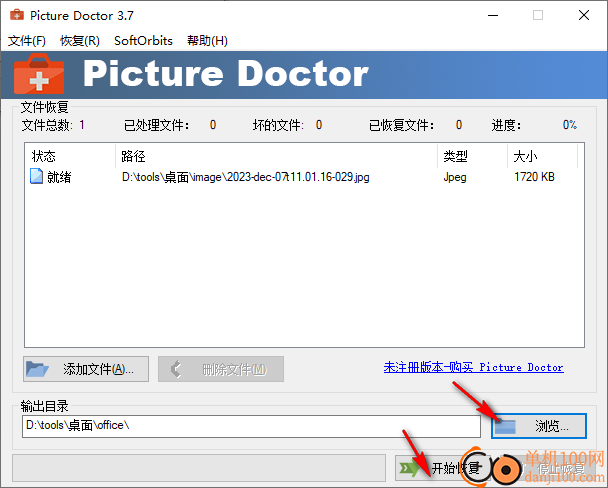Click the 添加文件(A)... button
The height and width of the screenshot is (488, 608).
86,369
